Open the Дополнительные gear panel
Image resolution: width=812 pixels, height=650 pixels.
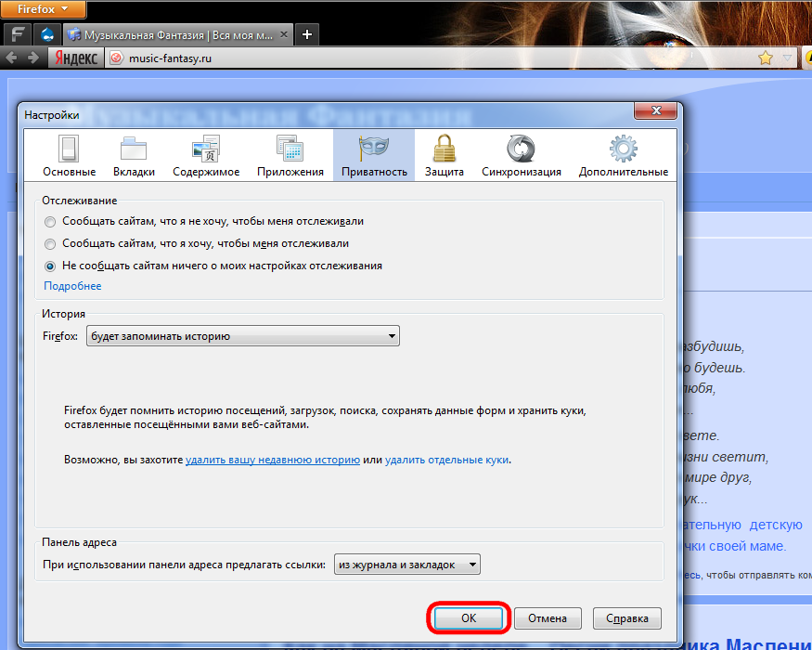click(x=623, y=155)
